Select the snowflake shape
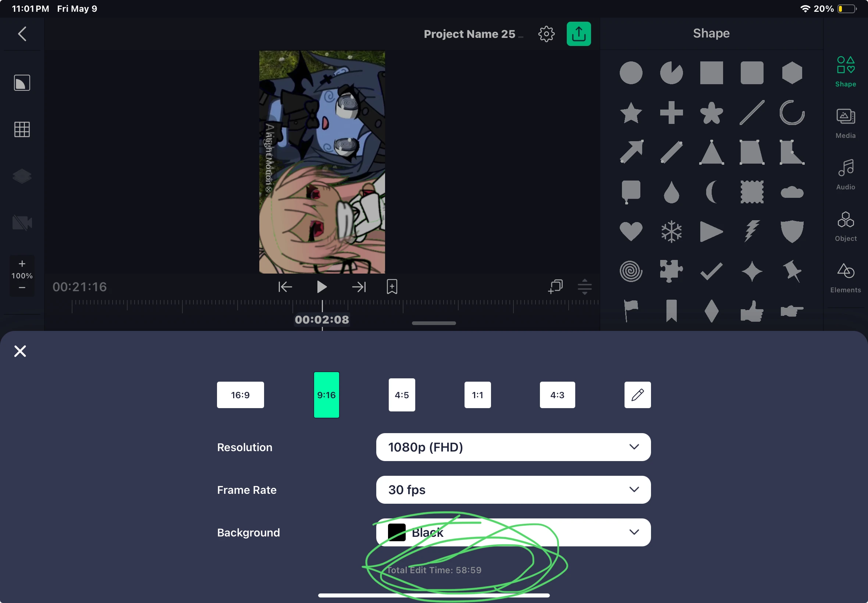 pyautogui.click(x=671, y=231)
